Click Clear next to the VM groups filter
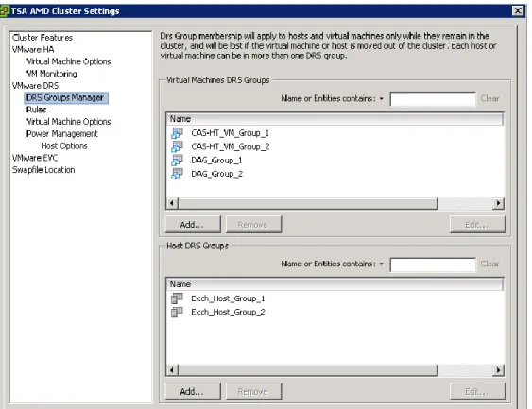The image size is (532, 409). [x=489, y=98]
